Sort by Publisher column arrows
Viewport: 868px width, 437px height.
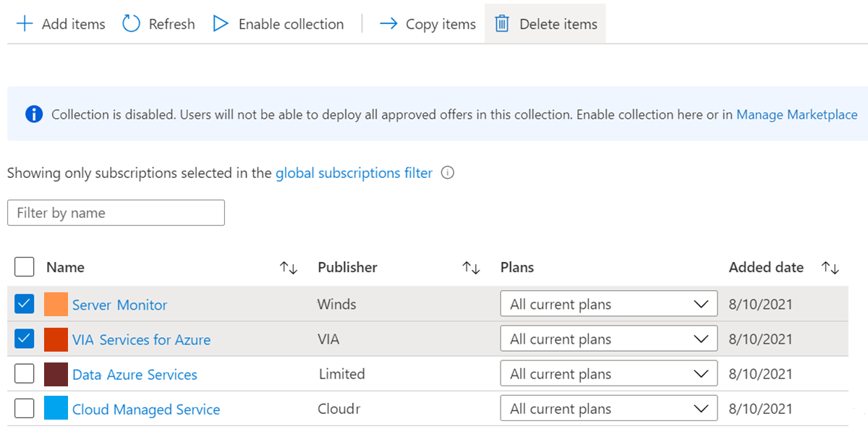471,268
